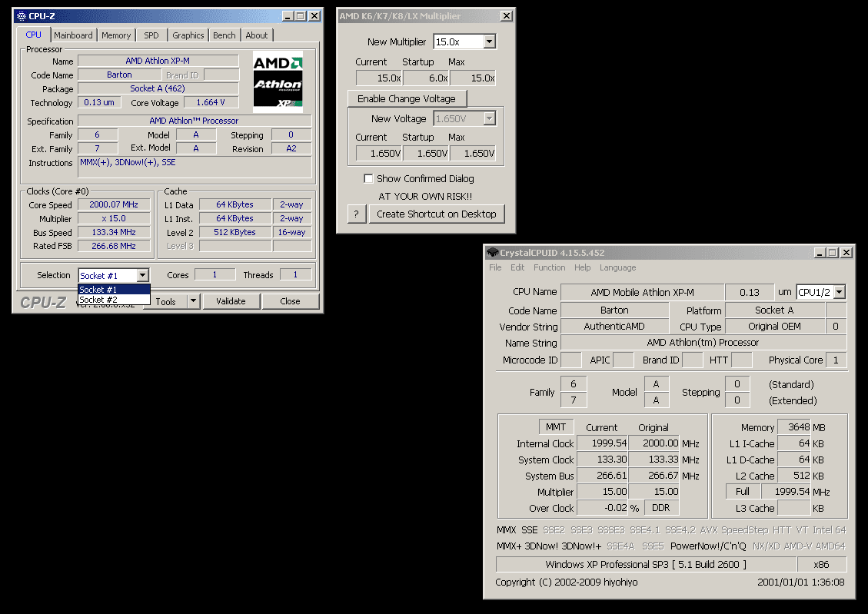Image resolution: width=868 pixels, height=614 pixels.
Task: Click the Rated FSB 266.68 MHz value
Action: (114, 246)
